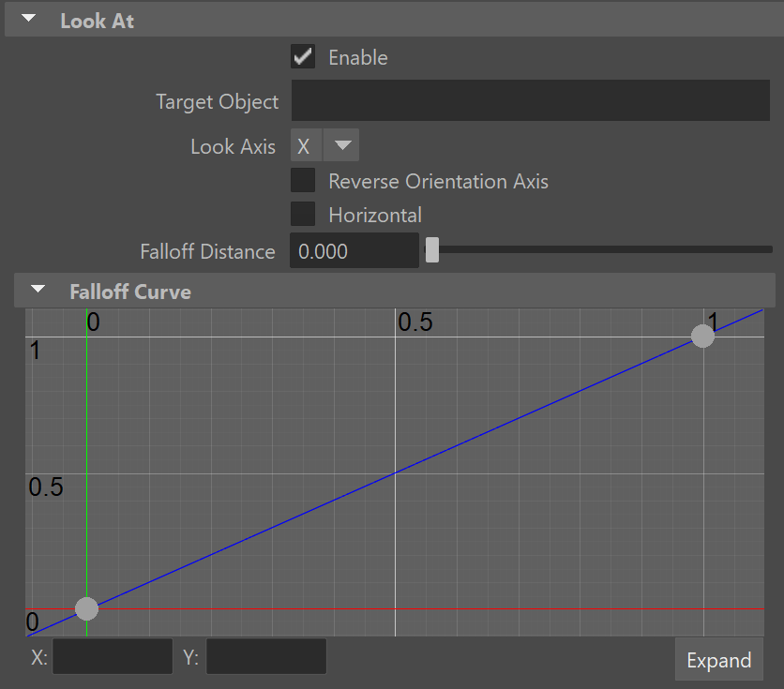Click the blue curve line at midpoint
This screenshot has height=689, width=784.
point(395,472)
